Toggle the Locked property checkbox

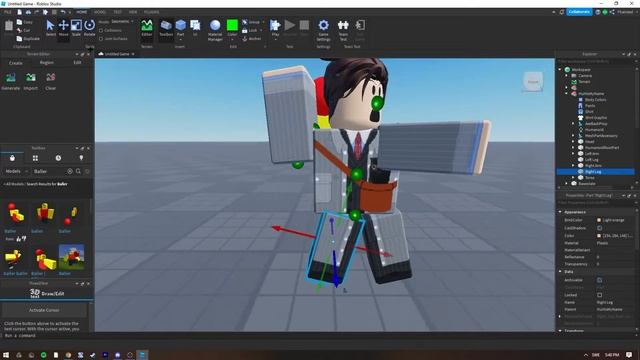click(x=599, y=295)
